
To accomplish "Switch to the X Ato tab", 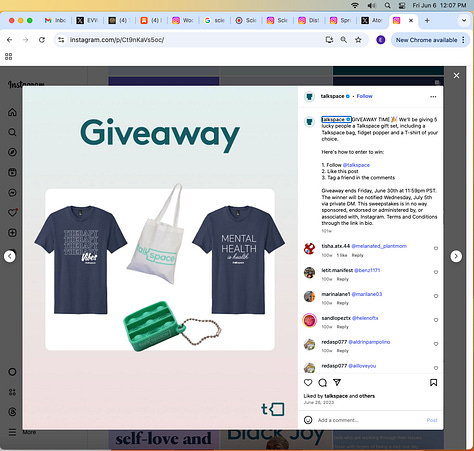I will [x=372, y=20].
